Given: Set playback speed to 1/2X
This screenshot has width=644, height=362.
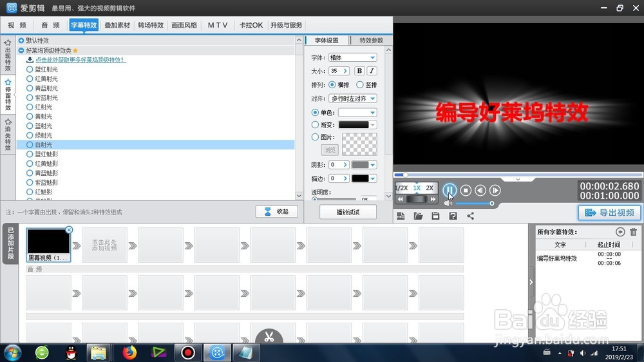Looking at the screenshot, I should coord(402,188).
